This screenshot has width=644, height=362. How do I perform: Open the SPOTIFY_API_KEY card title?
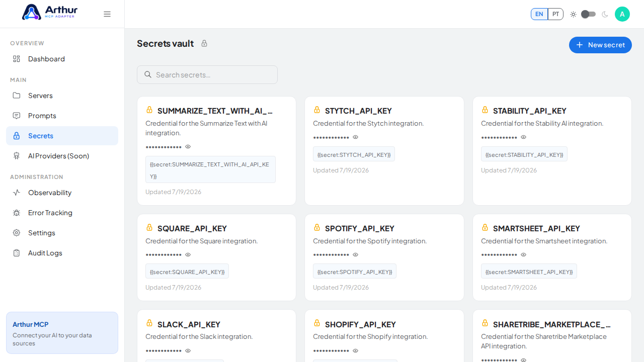360,228
